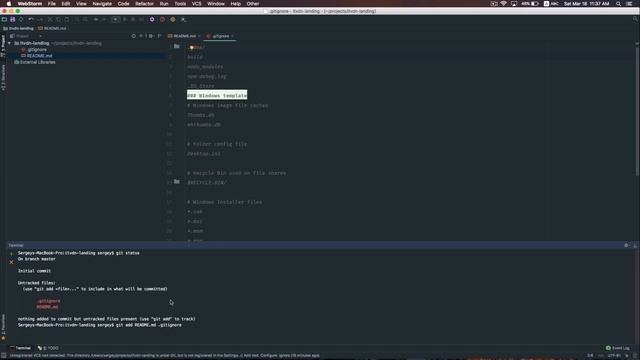Close the terminal session with red X
The width and height of the screenshot is (640, 360).
coord(11,262)
